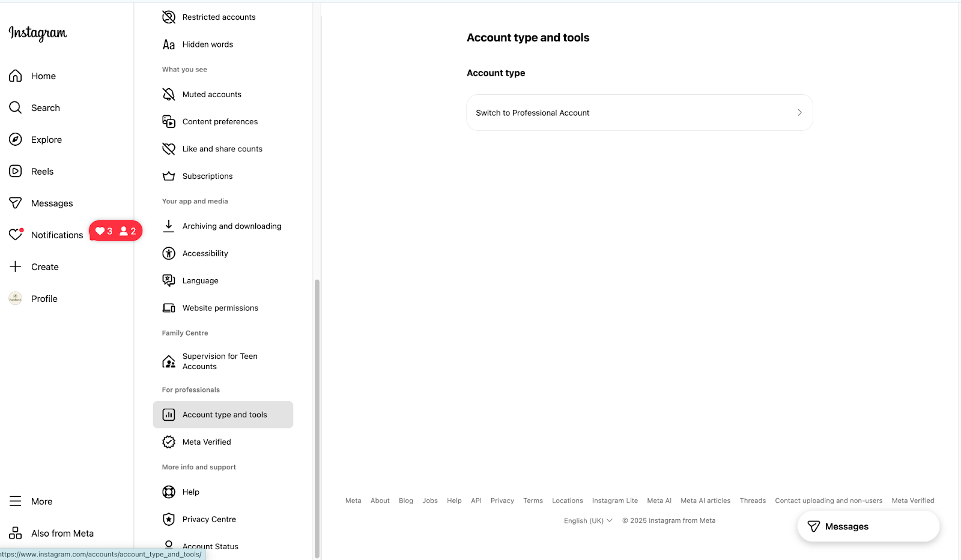Click the Also from Meta icon

pyautogui.click(x=16, y=533)
